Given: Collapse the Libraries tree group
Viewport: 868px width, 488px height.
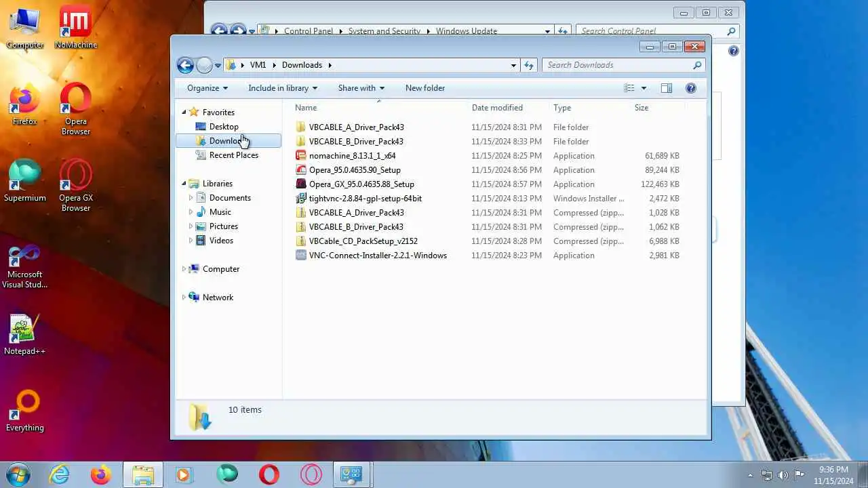Looking at the screenshot, I should tap(184, 184).
